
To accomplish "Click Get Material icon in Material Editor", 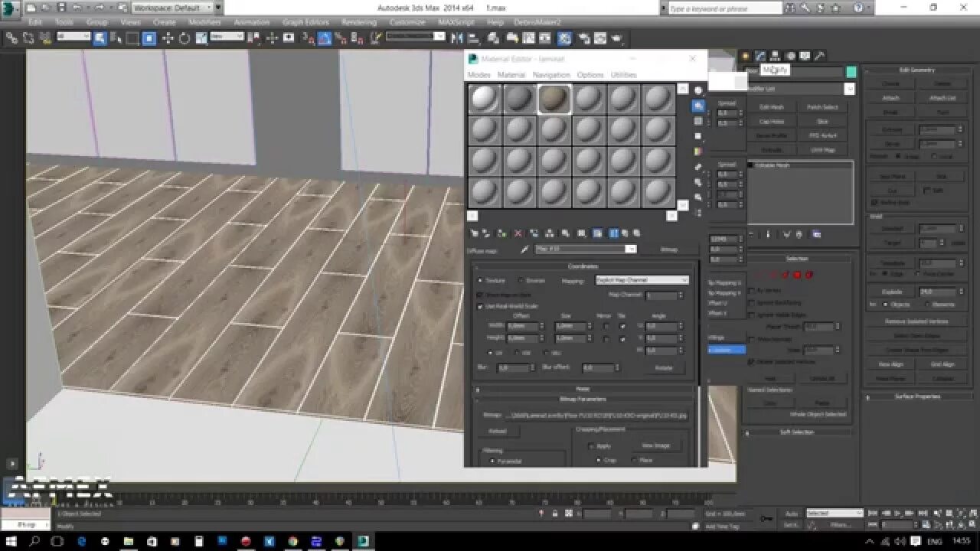I will pos(474,233).
